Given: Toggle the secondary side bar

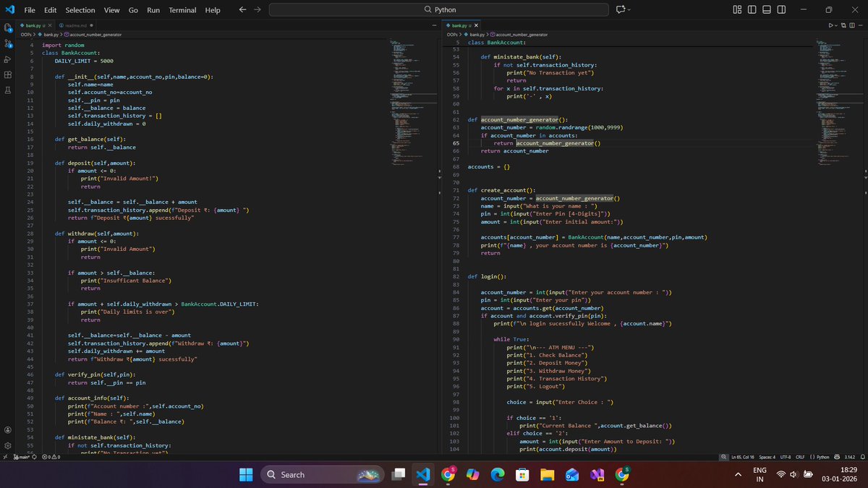Looking at the screenshot, I should pos(780,10).
